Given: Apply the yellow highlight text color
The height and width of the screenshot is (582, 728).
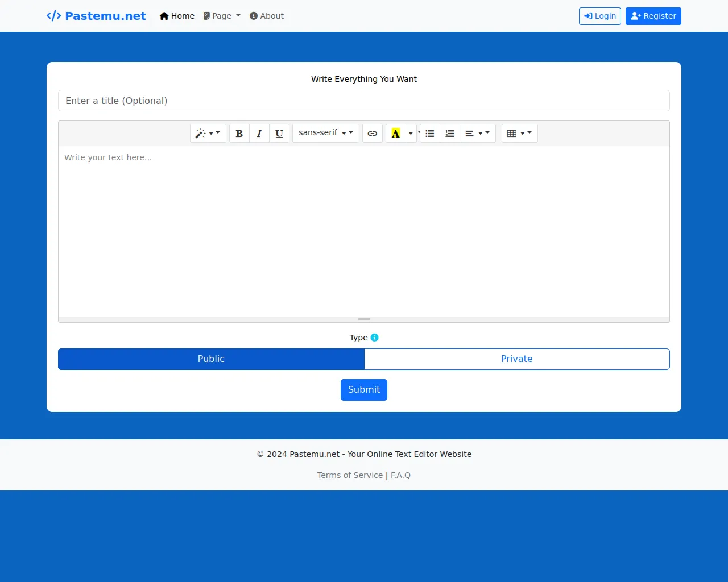Looking at the screenshot, I should 396,134.
